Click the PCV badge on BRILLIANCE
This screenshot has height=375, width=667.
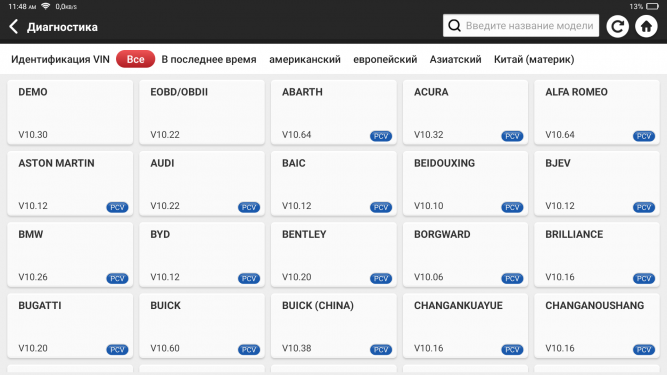pyautogui.click(x=644, y=278)
